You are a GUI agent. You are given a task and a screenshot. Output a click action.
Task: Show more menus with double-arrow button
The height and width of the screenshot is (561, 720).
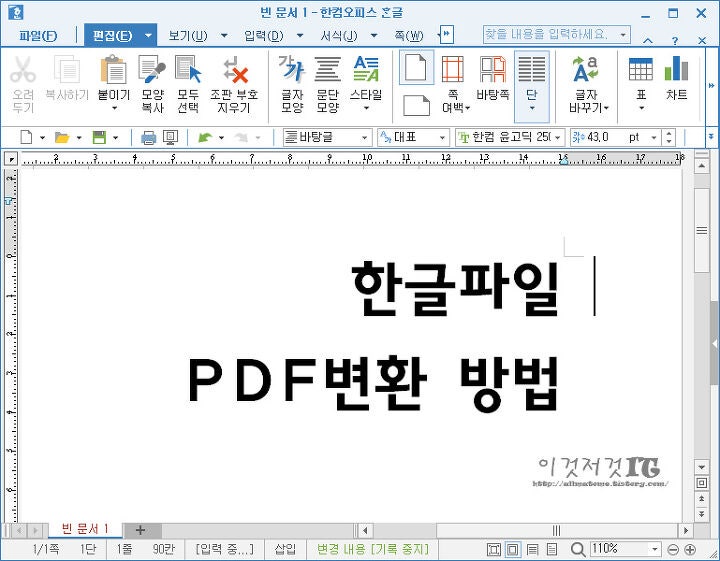click(447, 34)
